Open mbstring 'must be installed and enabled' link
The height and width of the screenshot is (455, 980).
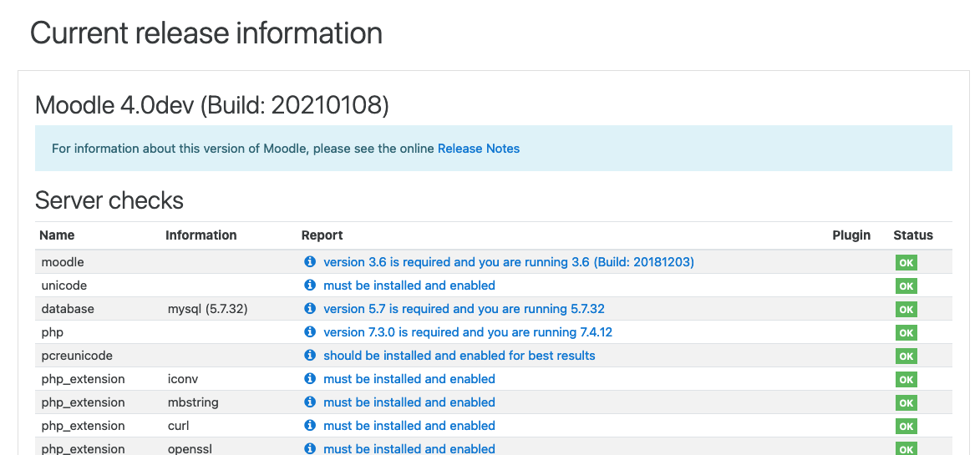409,402
